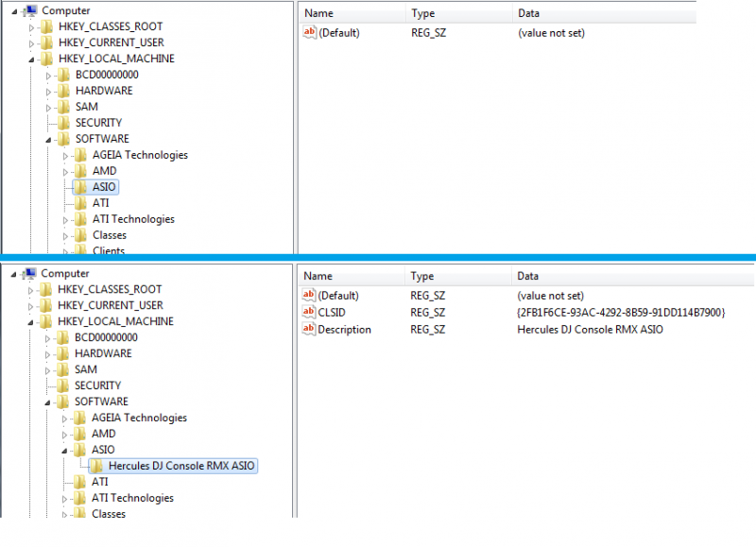Screen dimensions: 756x547
Task: Expand HKEY_CLASSES_ROOT in the bottom tree
Action: pyautogui.click(x=31, y=290)
